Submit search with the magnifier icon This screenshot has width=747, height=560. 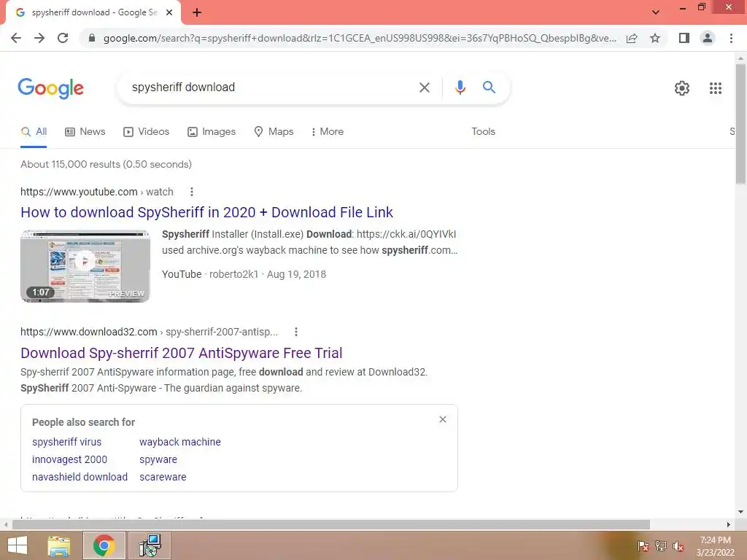pyautogui.click(x=489, y=87)
